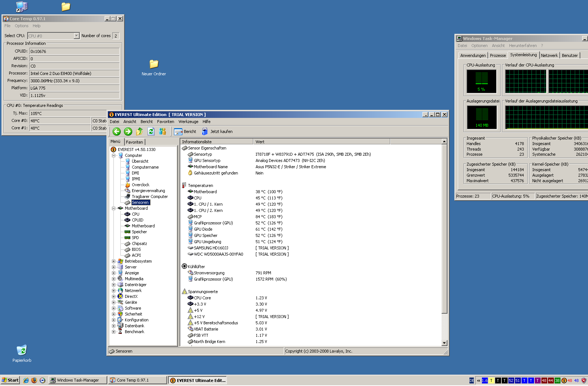Click the Informationsliste column header
Screen dimensions: 588x386
point(217,141)
